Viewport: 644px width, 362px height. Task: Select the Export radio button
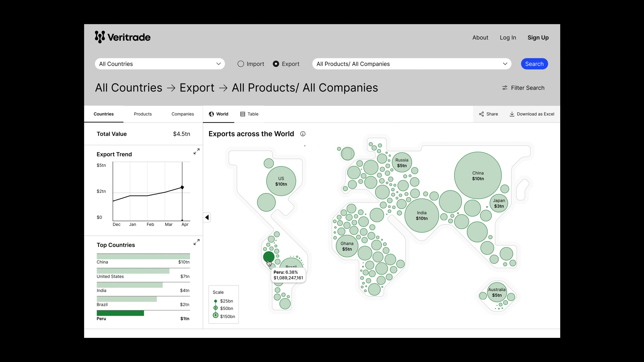(276, 64)
